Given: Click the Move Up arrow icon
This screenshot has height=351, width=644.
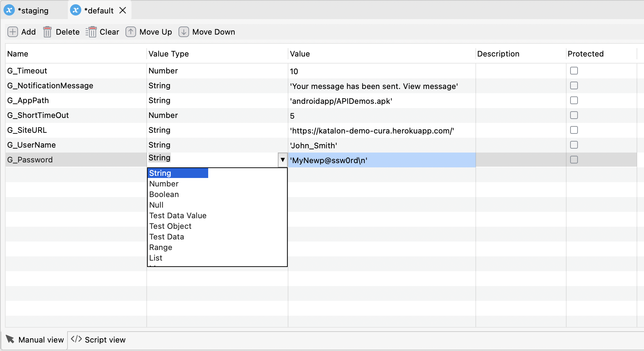Looking at the screenshot, I should click(x=131, y=32).
